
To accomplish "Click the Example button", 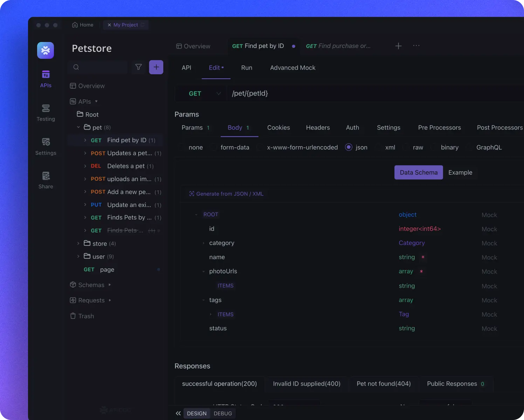I will (460, 172).
